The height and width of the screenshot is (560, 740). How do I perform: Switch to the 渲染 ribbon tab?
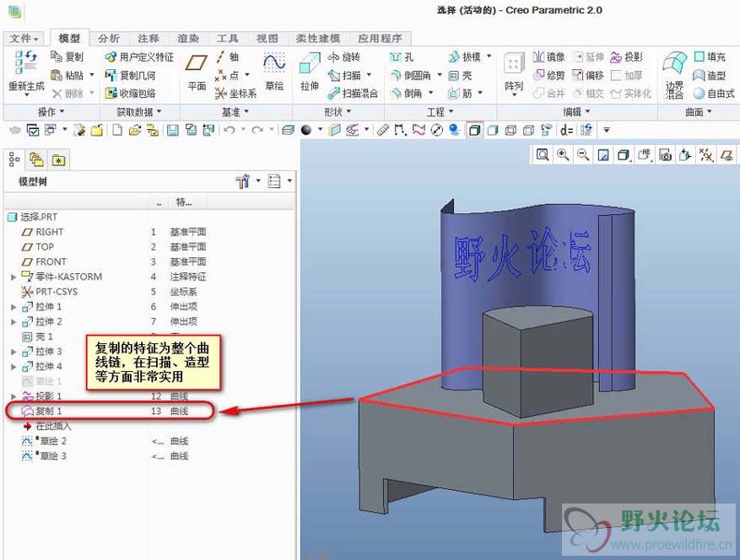pos(188,39)
